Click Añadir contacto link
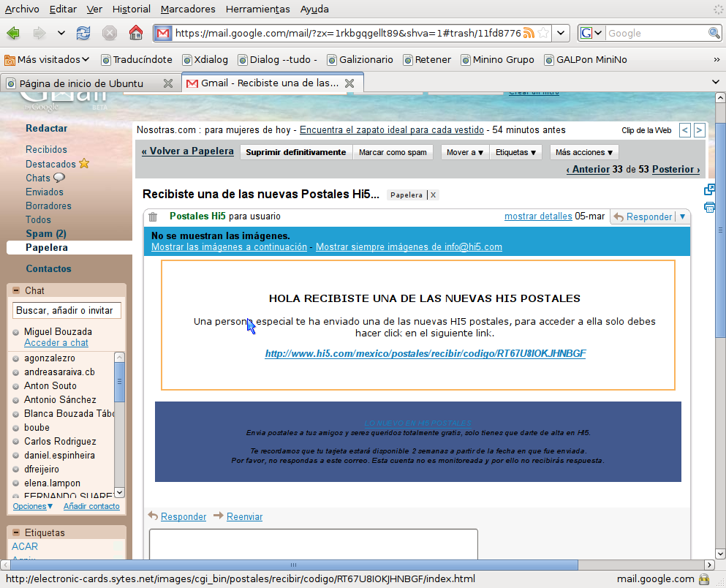Image resolution: width=726 pixels, height=588 pixels. coord(91,506)
